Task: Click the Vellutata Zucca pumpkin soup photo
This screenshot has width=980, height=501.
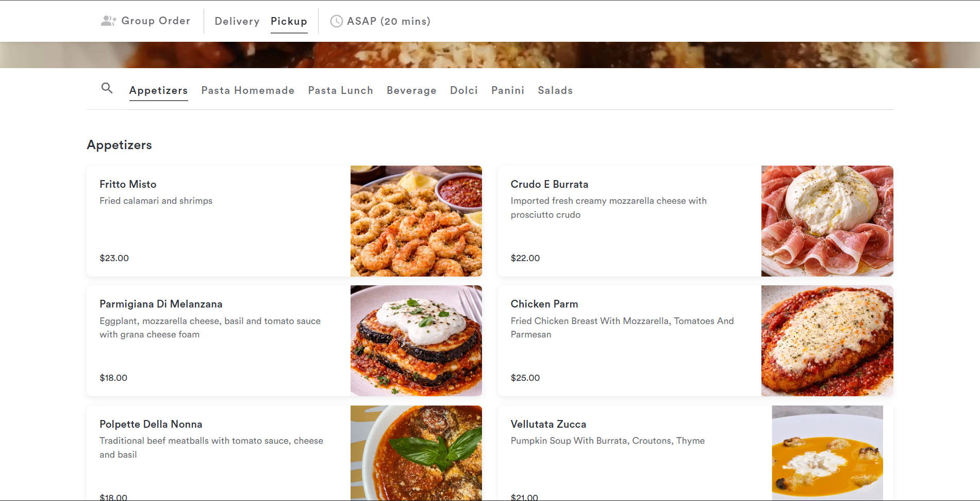Action: 827,453
